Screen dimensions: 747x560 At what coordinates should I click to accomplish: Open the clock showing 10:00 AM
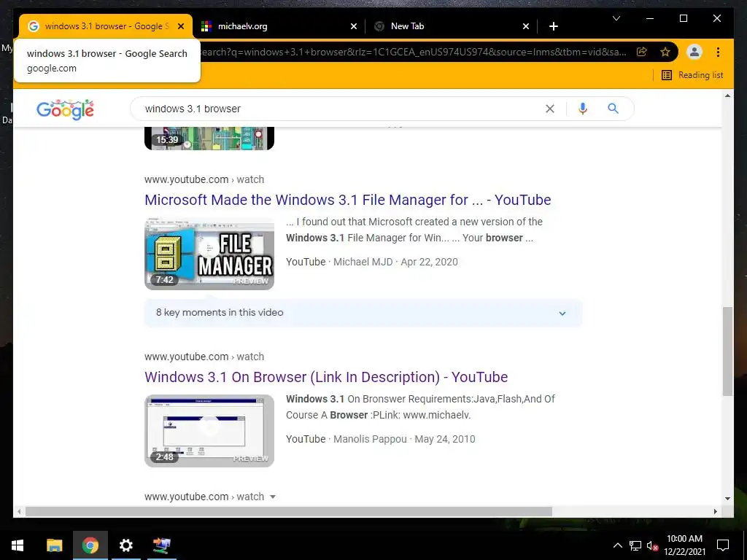click(684, 545)
